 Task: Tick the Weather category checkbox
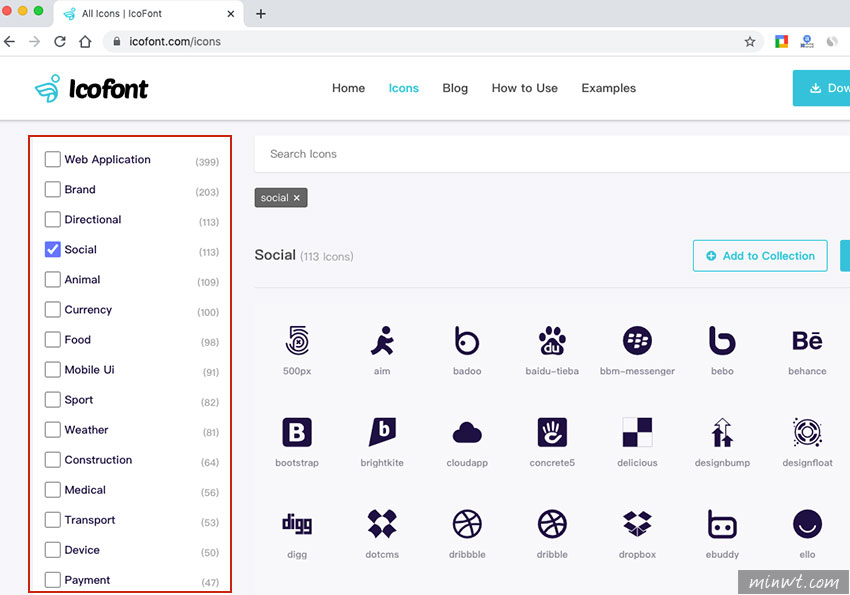coord(53,430)
